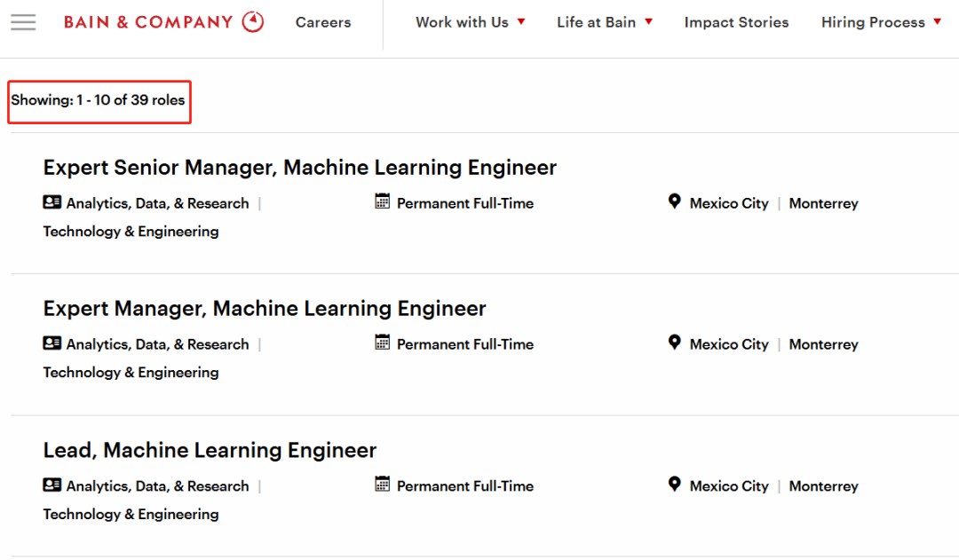This screenshot has height=560, width=959.
Task: Expand the Hiring Process dropdown arrow
Action: click(937, 22)
